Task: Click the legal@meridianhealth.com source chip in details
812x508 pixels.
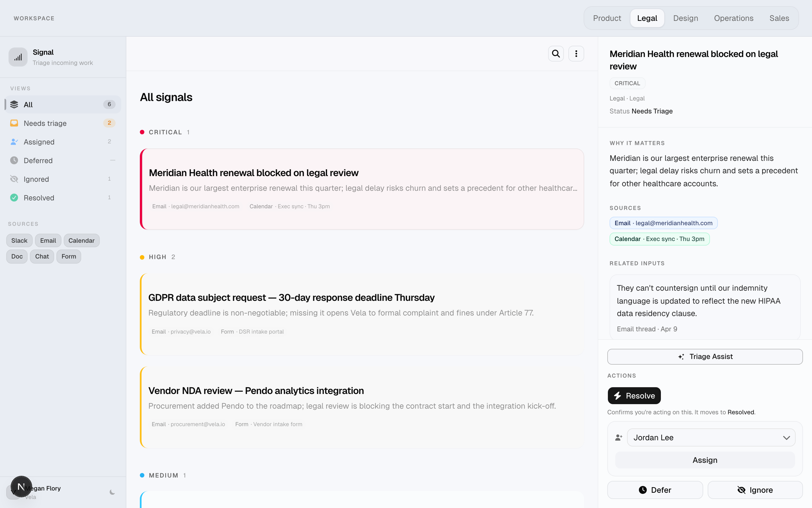Action: [x=663, y=223]
